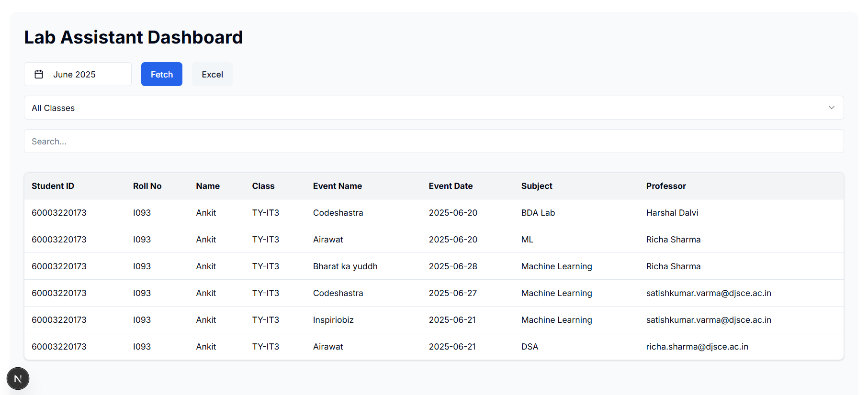The height and width of the screenshot is (395, 868).
Task: Click richa.sharma@djsce.ac.in email cell
Action: point(697,347)
